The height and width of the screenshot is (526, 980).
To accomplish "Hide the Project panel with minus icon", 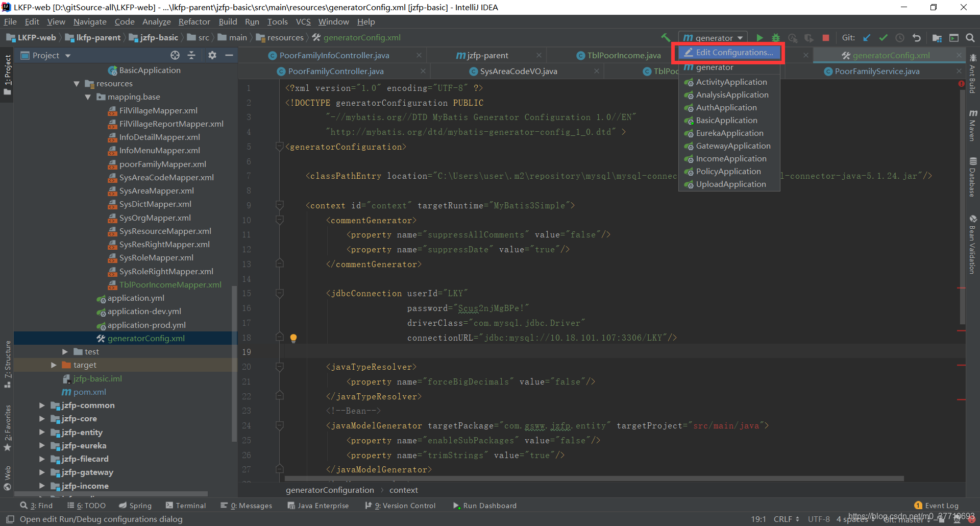I will coord(229,55).
